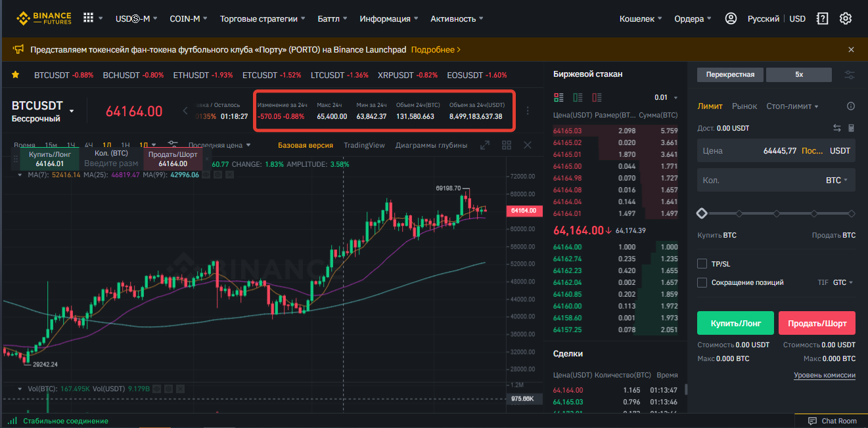
Task: Switch chart to Базовая версия
Action: tap(305, 145)
